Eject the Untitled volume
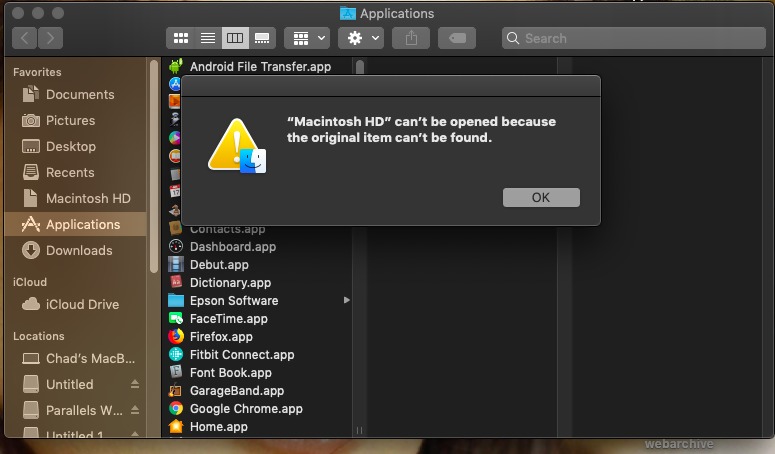 [x=134, y=384]
